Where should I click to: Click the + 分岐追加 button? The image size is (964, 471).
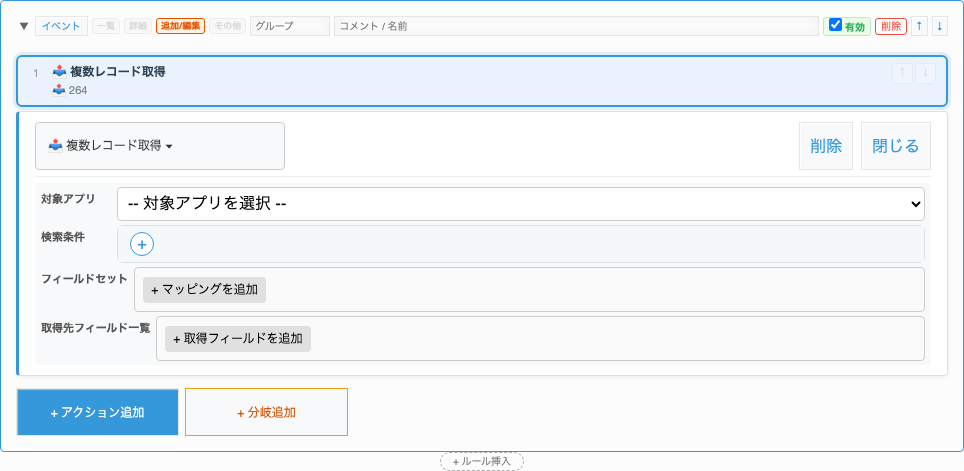266,412
